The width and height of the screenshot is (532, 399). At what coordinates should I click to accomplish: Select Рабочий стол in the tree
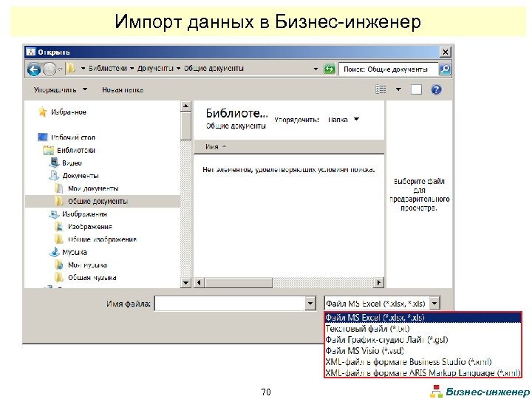(x=73, y=137)
